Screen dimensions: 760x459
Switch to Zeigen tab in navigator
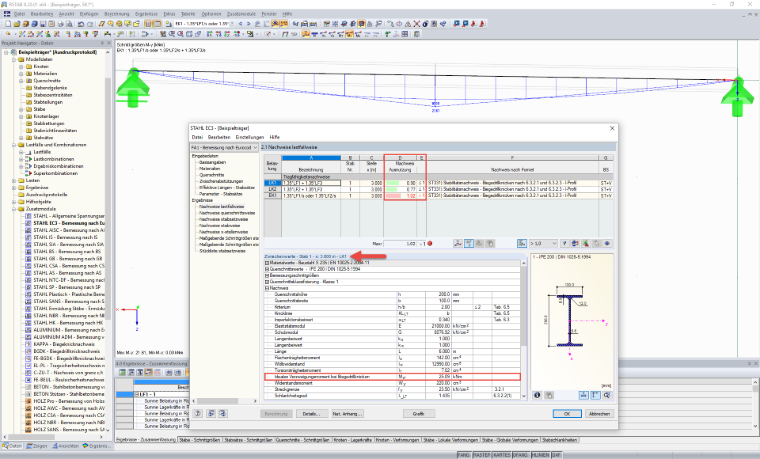pos(37,446)
